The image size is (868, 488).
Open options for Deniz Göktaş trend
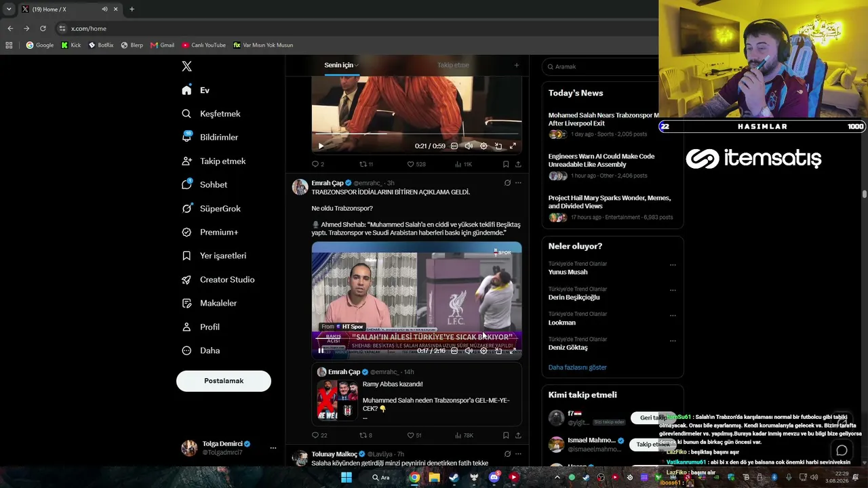tap(673, 340)
